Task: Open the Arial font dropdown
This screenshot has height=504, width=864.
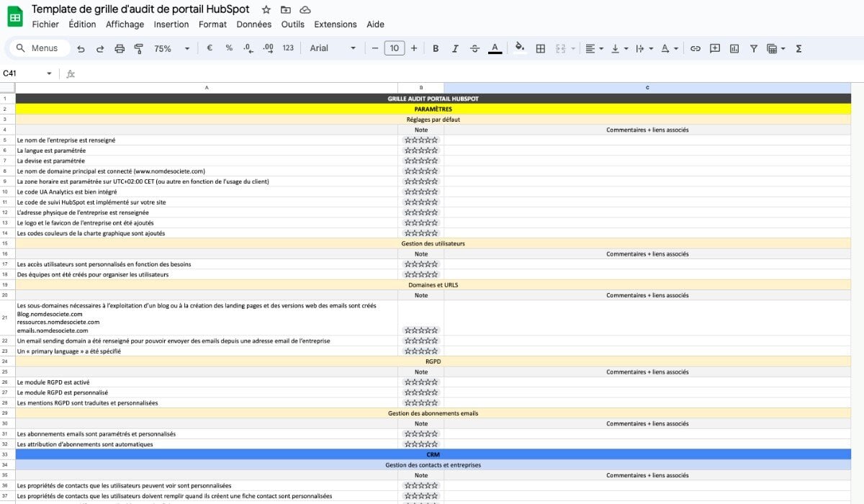Action: (x=333, y=48)
